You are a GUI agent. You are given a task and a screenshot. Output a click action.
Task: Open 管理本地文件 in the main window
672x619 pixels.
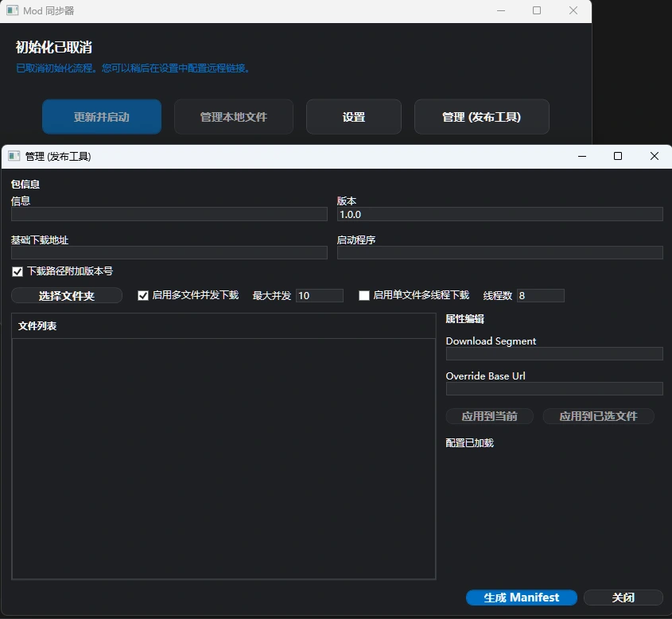[x=234, y=117]
